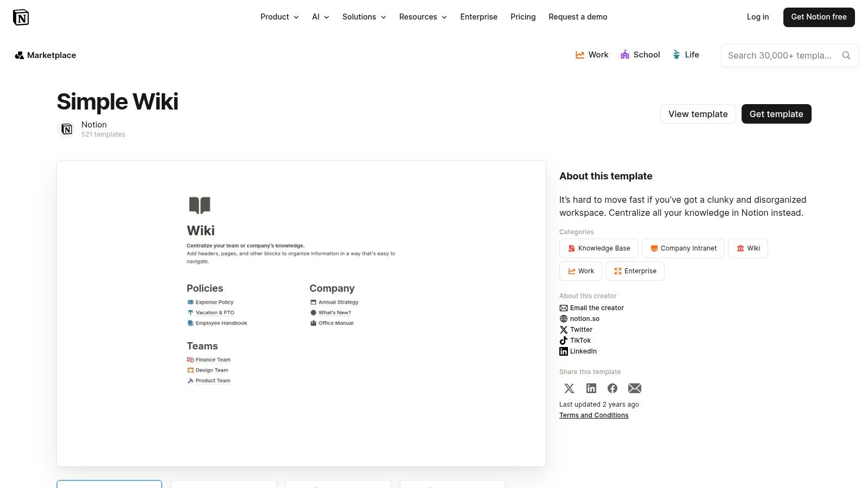Viewport: 868px width, 488px height.
Task: Share template on X (Twitter) icon
Action: tap(569, 388)
